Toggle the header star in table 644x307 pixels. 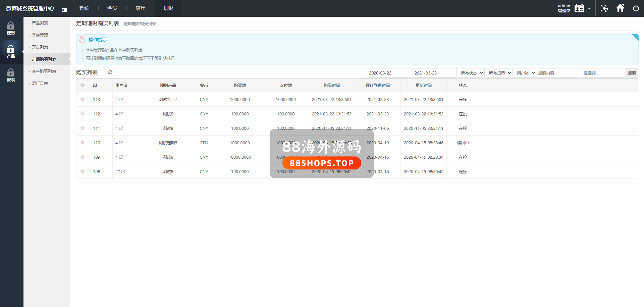(x=83, y=85)
